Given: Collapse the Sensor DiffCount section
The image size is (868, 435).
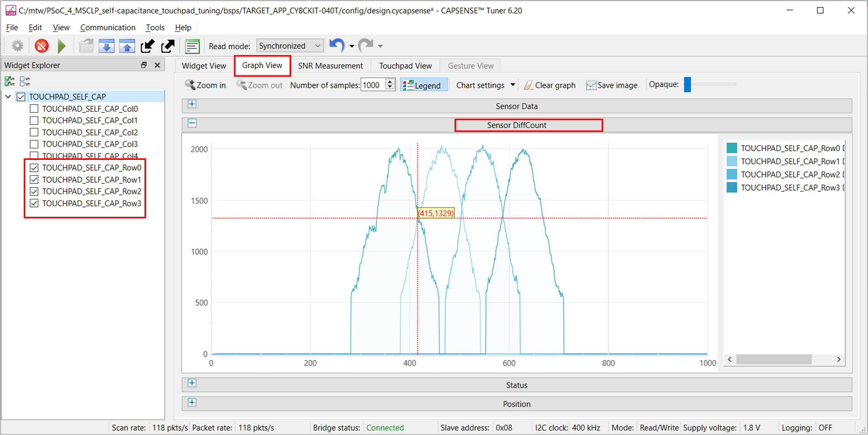Looking at the screenshot, I should click(192, 123).
